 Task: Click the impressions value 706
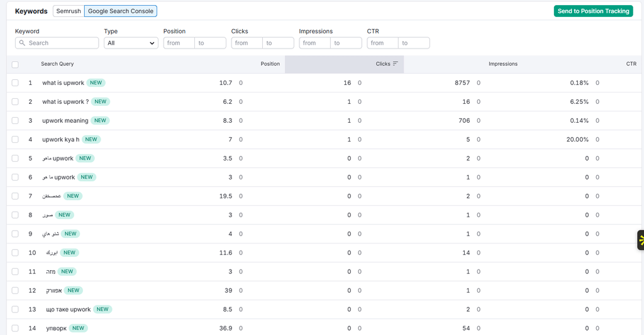(x=464, y=120)
